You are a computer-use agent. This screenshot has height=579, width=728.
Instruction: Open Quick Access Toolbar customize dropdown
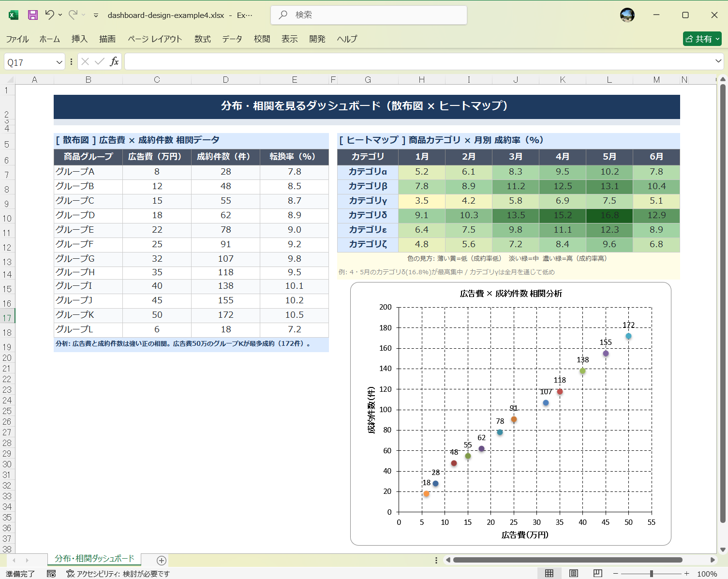96,15
